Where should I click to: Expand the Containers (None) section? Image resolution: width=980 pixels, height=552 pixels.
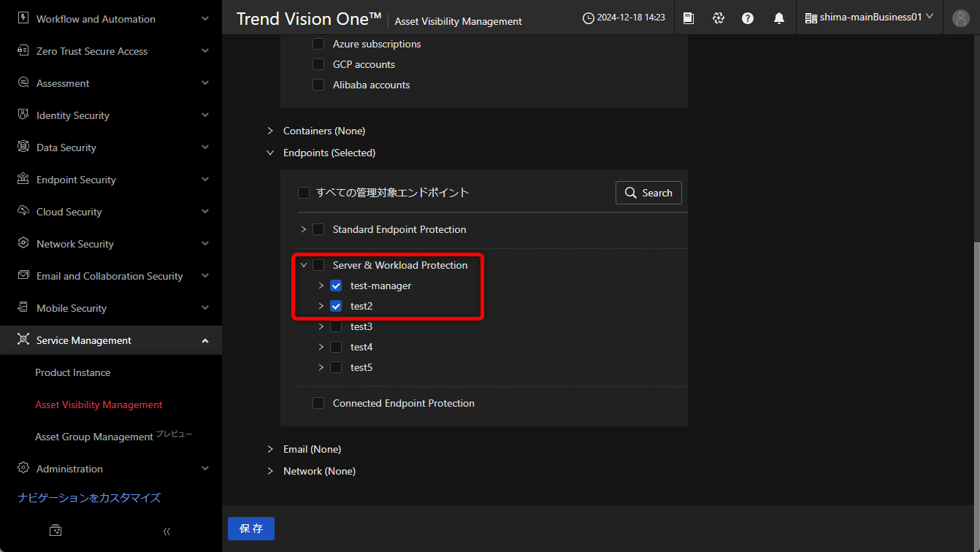270,131
